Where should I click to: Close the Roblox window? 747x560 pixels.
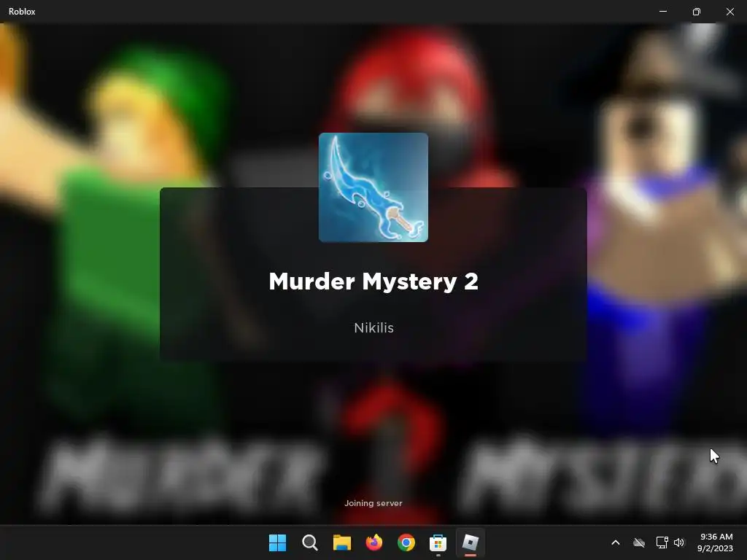[729, 12]
